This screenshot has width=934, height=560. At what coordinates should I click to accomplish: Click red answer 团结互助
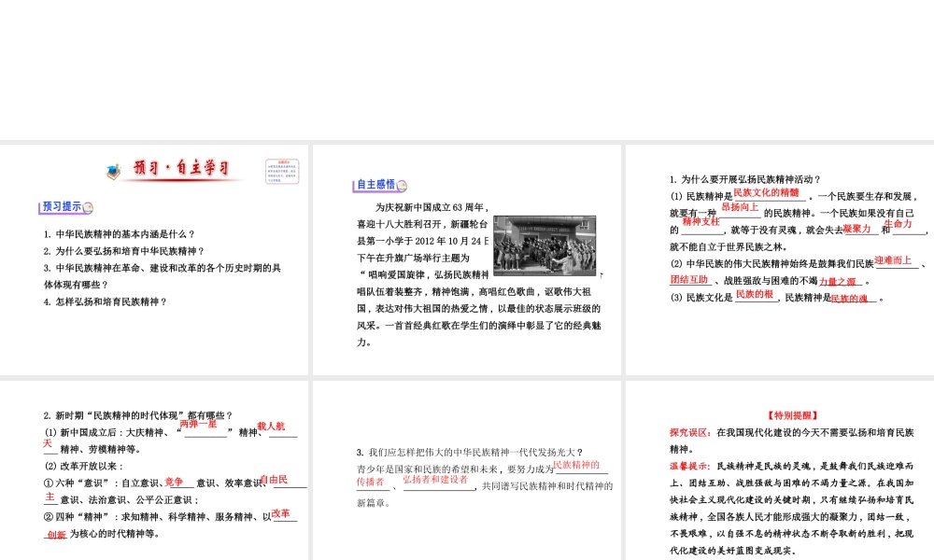(689, 279)
